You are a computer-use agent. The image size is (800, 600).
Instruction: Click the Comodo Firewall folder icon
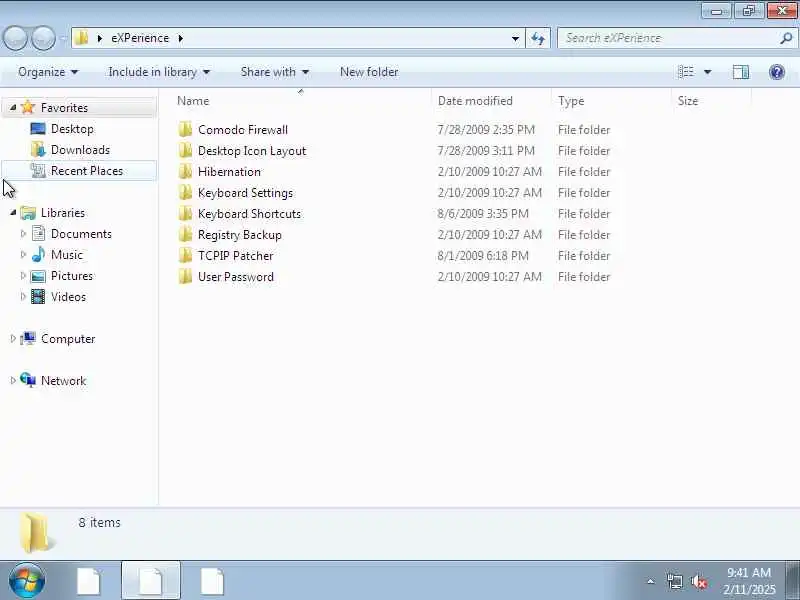(x=186, y=130)
